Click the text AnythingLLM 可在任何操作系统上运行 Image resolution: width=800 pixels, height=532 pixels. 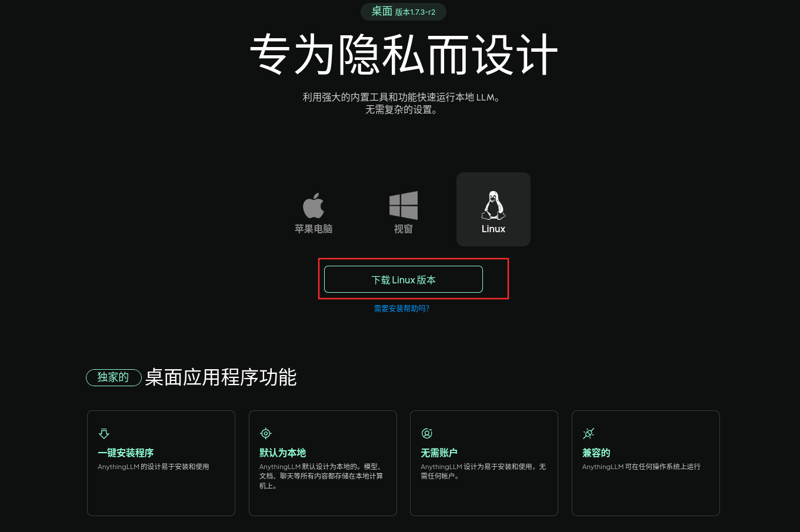pyautogui.click(x=641, y=467)
